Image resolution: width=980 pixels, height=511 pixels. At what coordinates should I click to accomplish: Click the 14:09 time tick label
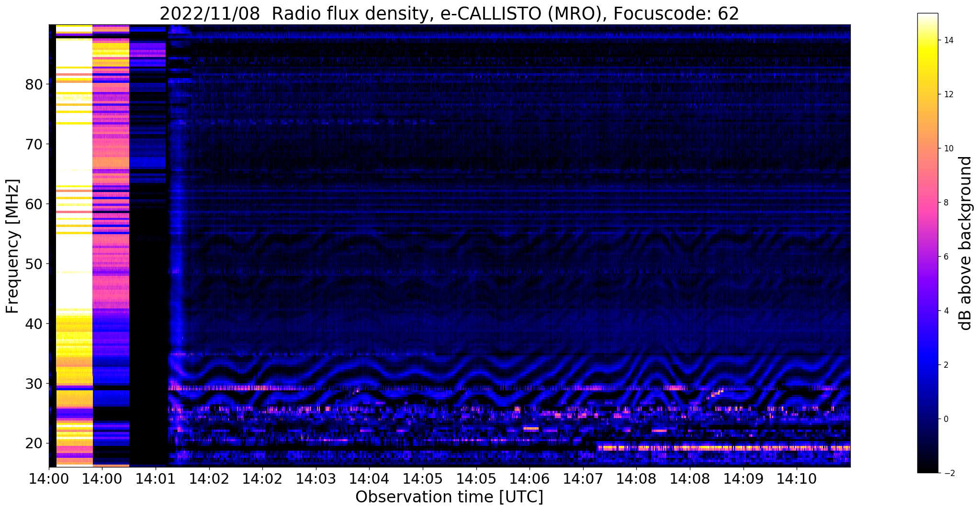coord(743,478)
